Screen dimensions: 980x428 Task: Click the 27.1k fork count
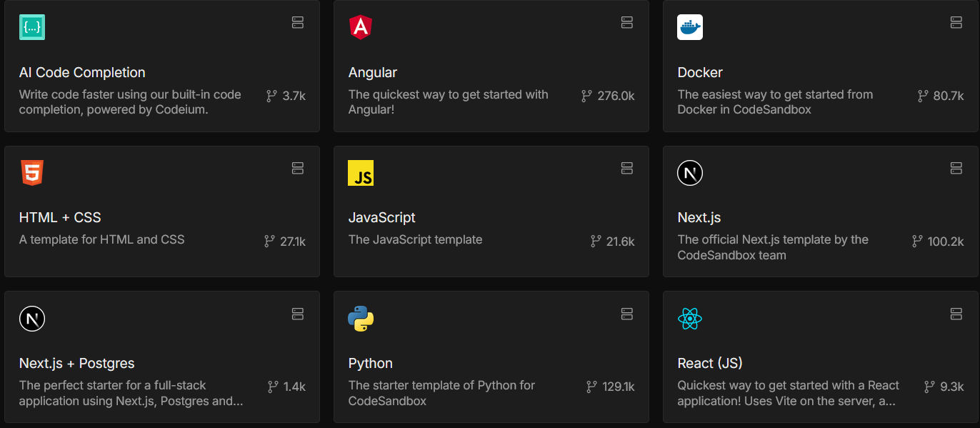[293, 242]
